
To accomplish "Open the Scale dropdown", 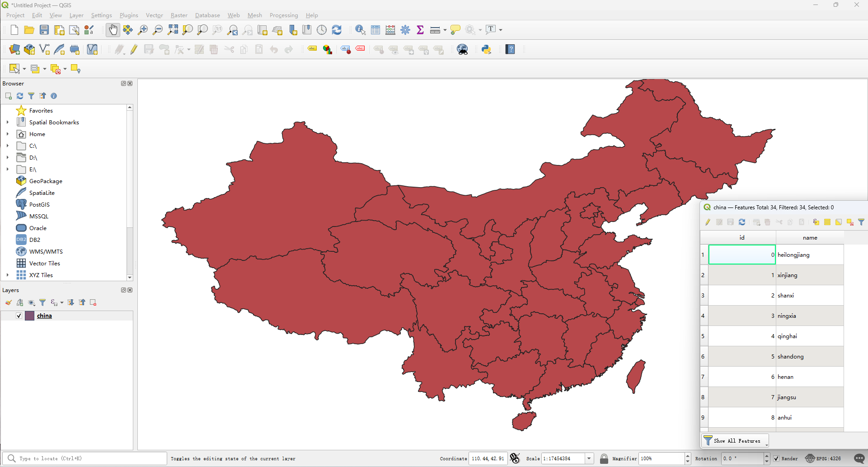I will coord(589,458).
